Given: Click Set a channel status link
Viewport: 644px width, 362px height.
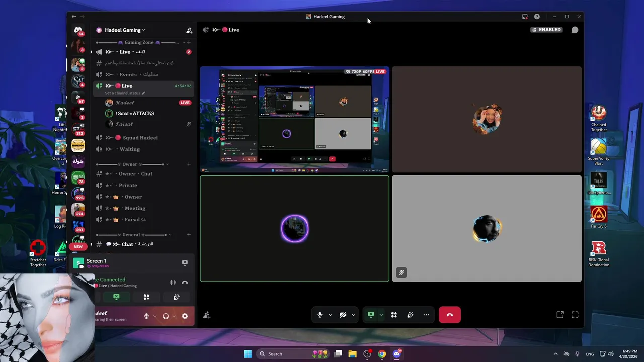Looking at the screenshot, I should 125,93.
